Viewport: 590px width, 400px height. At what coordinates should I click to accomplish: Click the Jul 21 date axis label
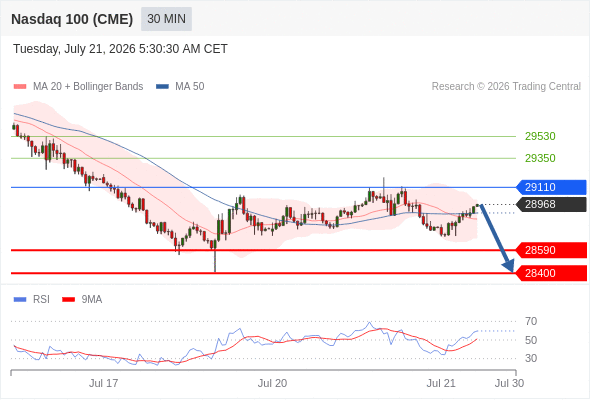point(441,383)
